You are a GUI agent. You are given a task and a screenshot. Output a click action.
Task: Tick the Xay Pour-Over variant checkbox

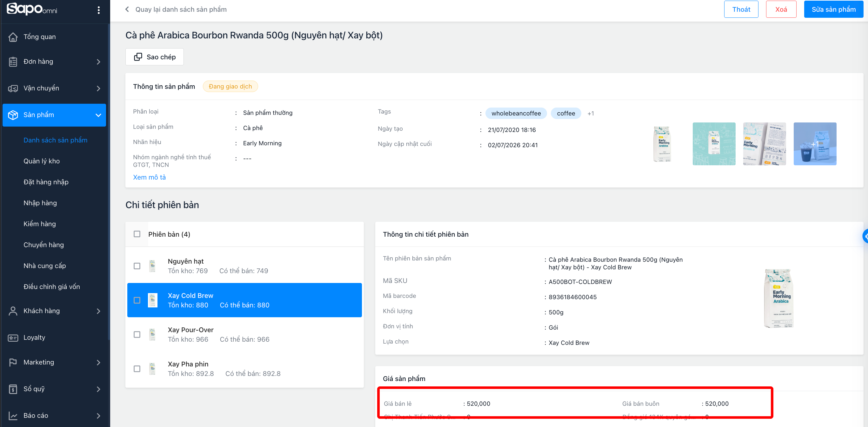(137, 334)
